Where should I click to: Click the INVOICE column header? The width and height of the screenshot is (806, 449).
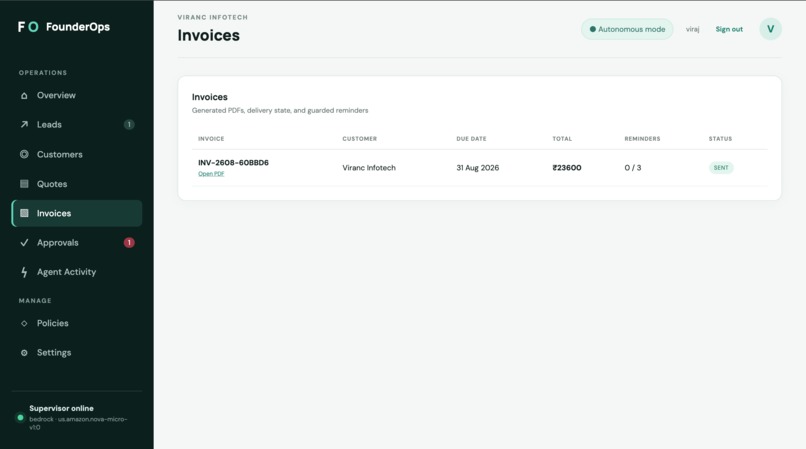pos(211,139)
